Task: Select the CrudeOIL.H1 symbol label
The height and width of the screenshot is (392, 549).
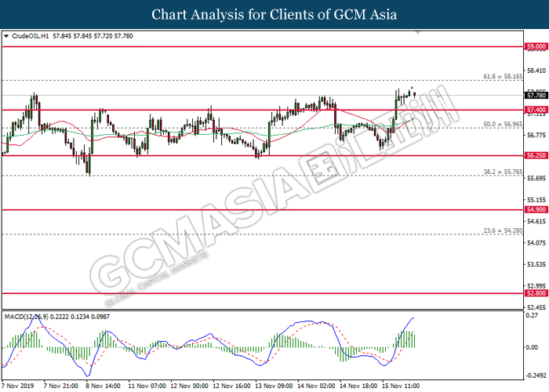Action: click(x=31, y=36)
